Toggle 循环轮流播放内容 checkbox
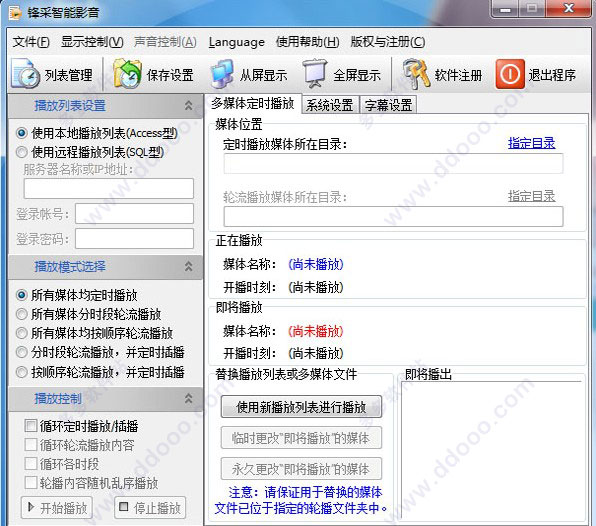This screenshot has width=596, height=526. pyautogui.click(x=30, y=445)
